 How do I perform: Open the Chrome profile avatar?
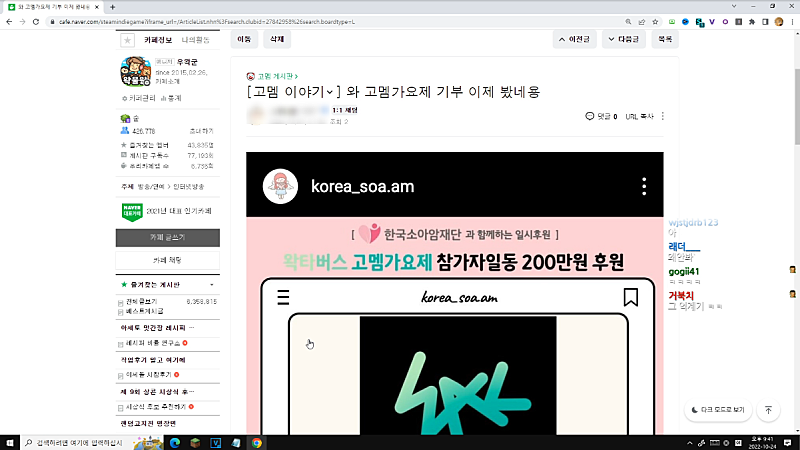point(779,22)
